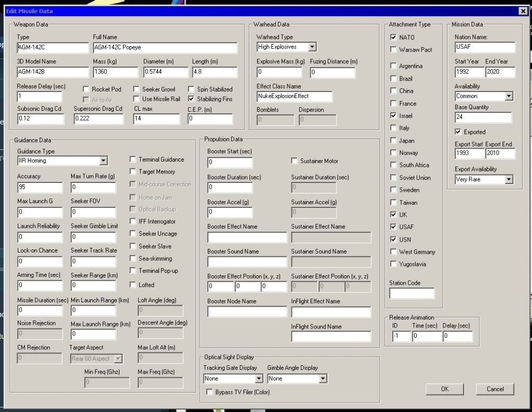
Task: Click the Nation Name input field
Action: point(485,47)
